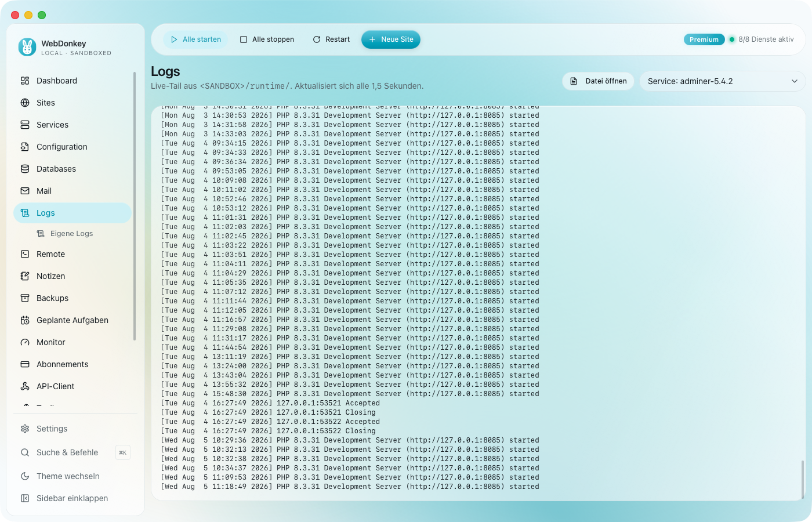Click the Notizen notebook icon
The width and height of the screenshot is (812, 522).
[x=25, y=276]
